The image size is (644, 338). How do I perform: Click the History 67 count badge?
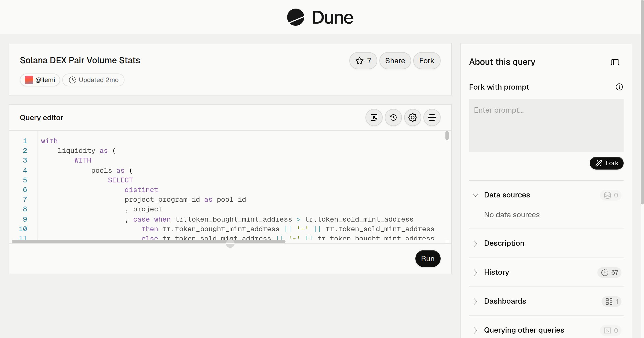click(x=609, y=273)
